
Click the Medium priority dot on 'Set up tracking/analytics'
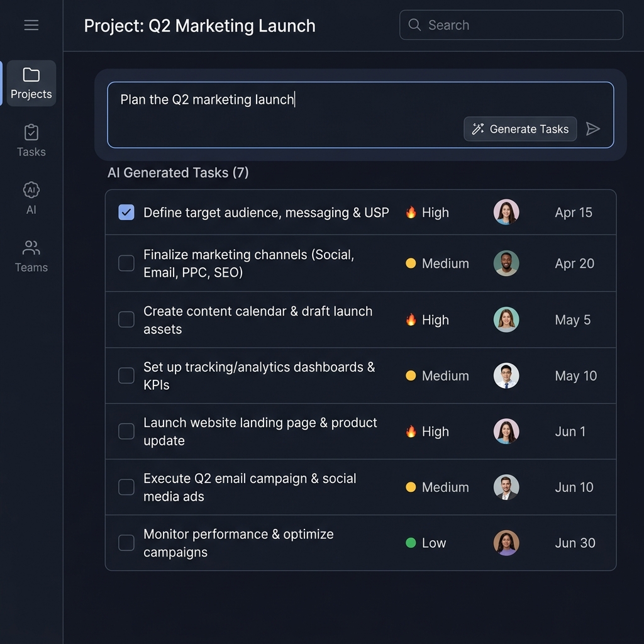click(x=411, y=375)
